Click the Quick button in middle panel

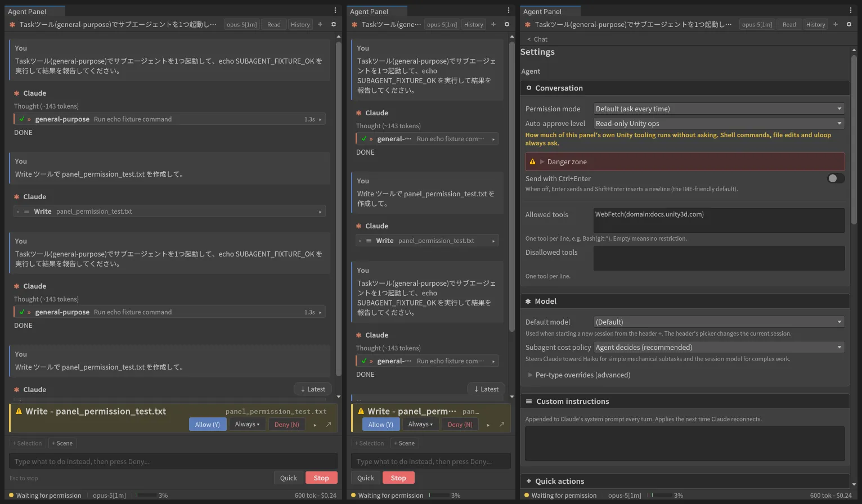tap(366, 478)
